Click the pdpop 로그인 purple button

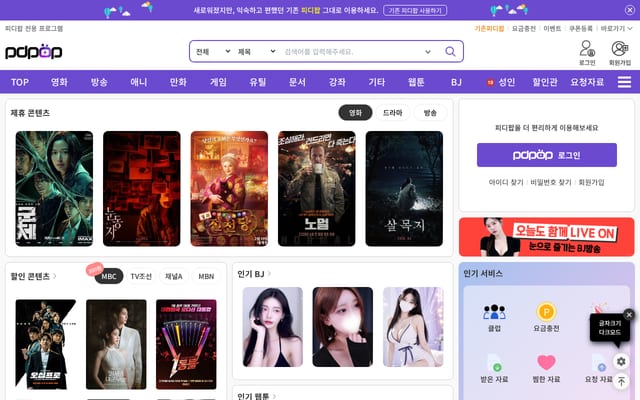point(547,155)
